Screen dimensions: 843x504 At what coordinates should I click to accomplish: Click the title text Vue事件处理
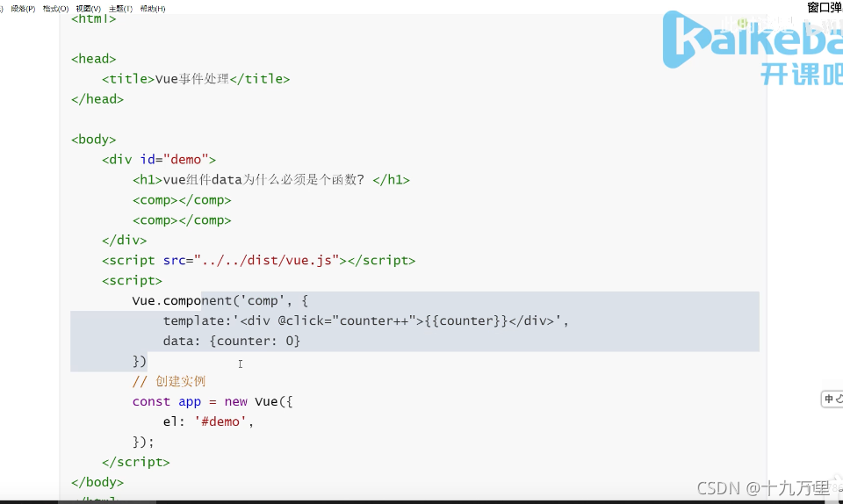192,79
